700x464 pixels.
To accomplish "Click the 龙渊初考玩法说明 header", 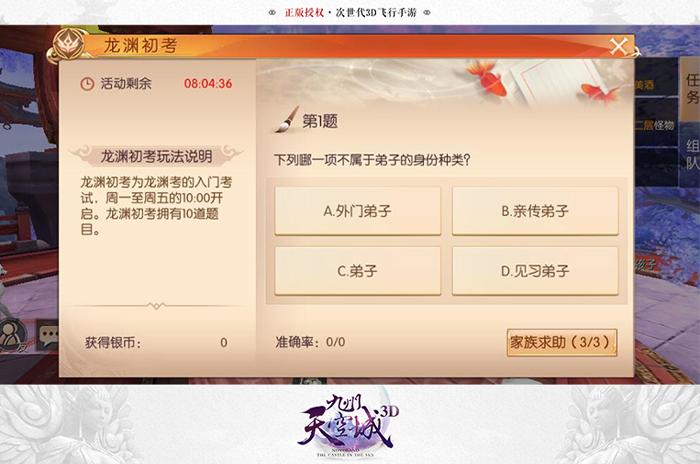I will tap(156, 156).
